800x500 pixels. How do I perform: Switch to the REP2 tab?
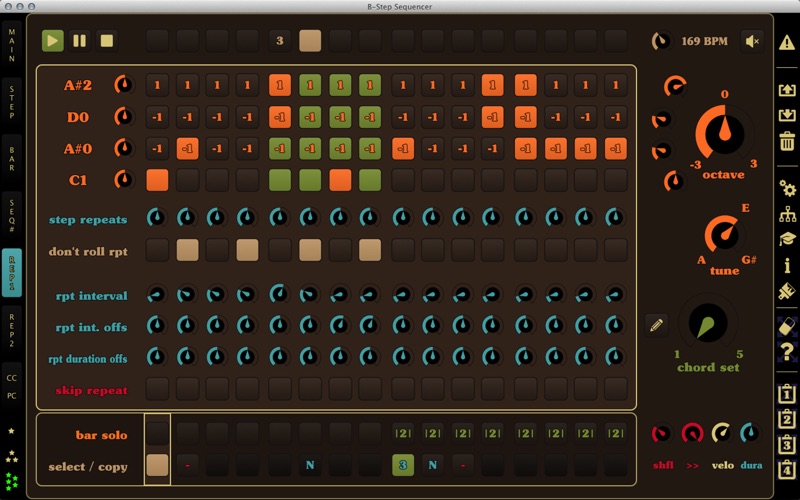[12, 330]
